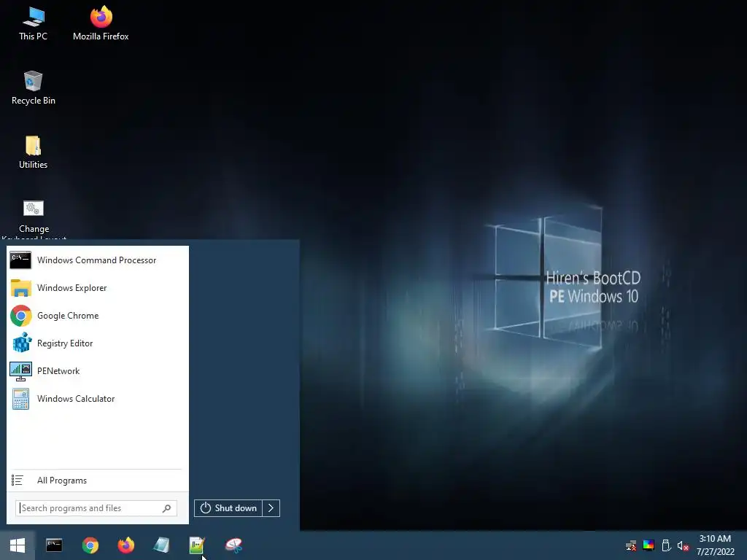Open Registry Editor from Start menu
The height and width of the screenshot is (560, 747).
click(x=97, y=343)
